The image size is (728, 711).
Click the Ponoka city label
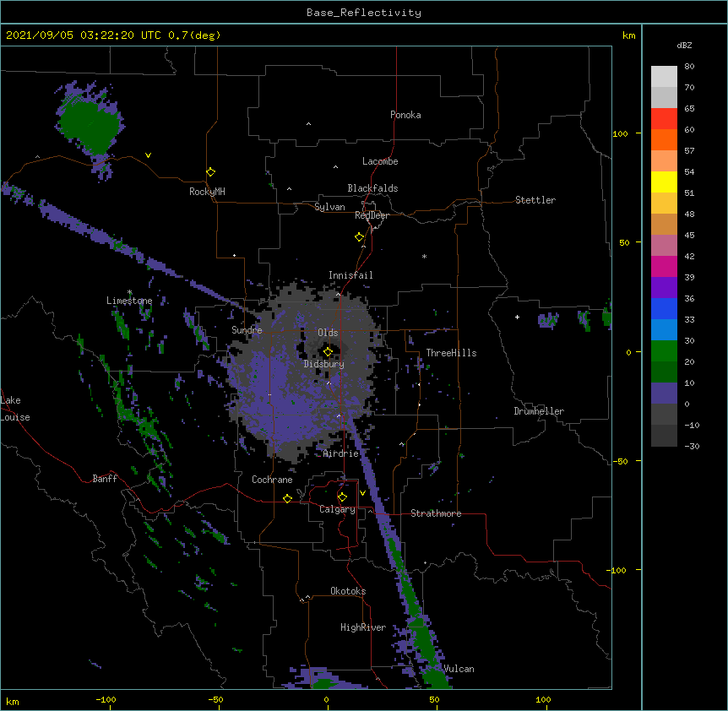(405, 115)
